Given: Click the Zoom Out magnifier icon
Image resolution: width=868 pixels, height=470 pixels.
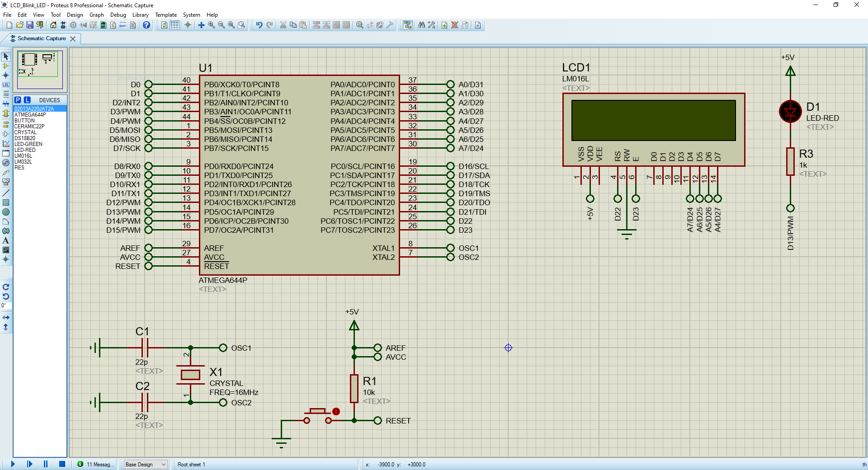Looking at the screenshot, I should 221,25.
